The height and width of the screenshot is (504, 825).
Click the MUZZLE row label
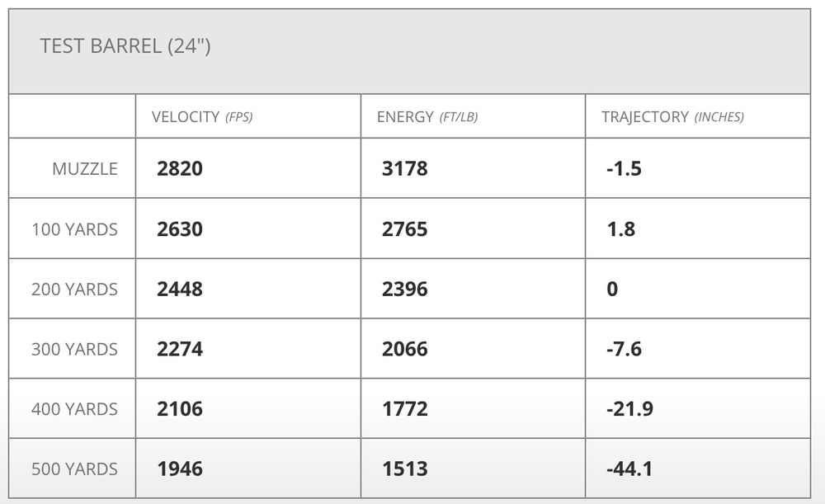85,169
